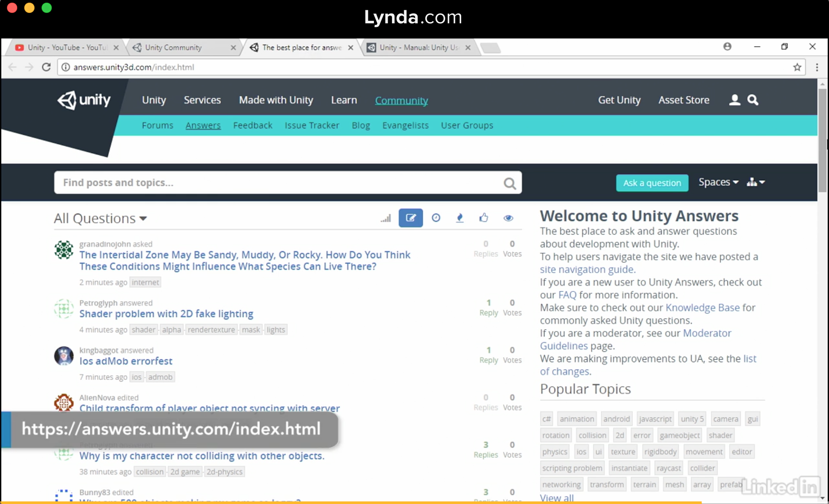Sort questions by hottest flame icon
829x504 pixels.
click(460, 218)
